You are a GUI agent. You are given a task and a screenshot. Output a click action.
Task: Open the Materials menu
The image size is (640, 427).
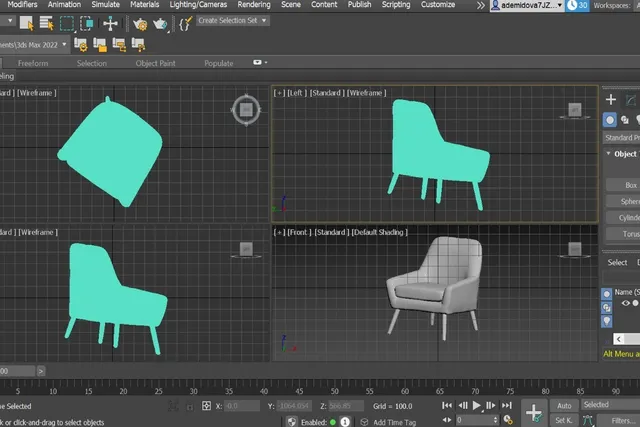coord(144,4)
